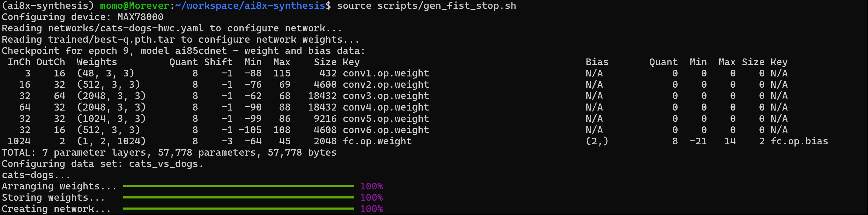This screenshot has height=215, width=868.
Task: Select the conv1.op.weight key entry
Action: coord(386,74)
